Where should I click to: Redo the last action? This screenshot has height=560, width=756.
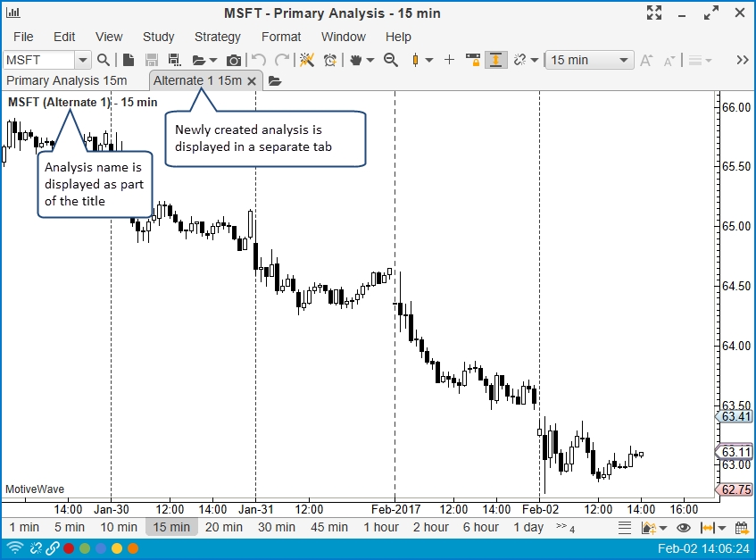281,60
